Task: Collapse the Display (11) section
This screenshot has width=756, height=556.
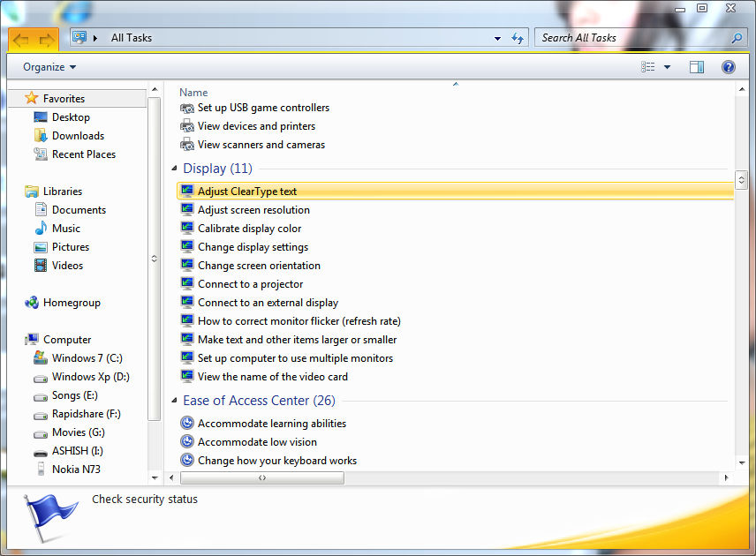Action: [173, 168]
